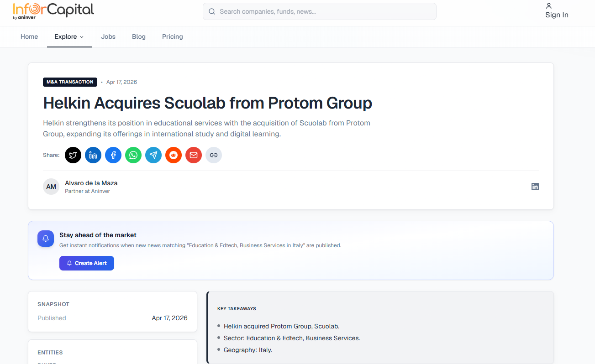Click the AM author avatar
This screenshot has width=595, height=364.
[51, 187]
